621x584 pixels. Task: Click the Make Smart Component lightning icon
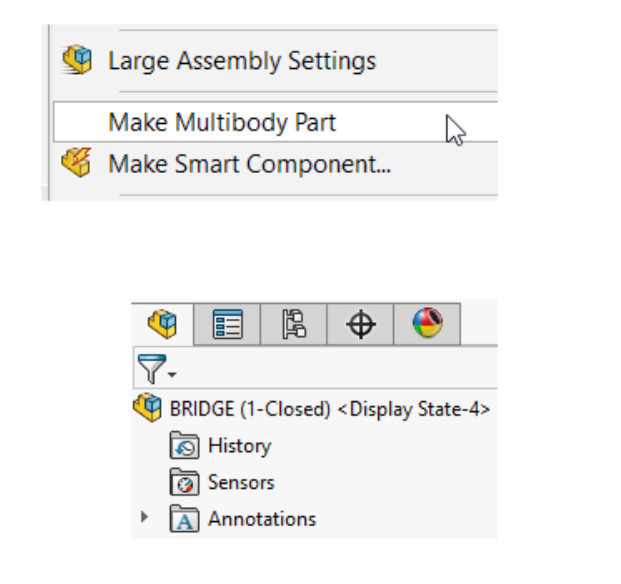coord(77,163)
